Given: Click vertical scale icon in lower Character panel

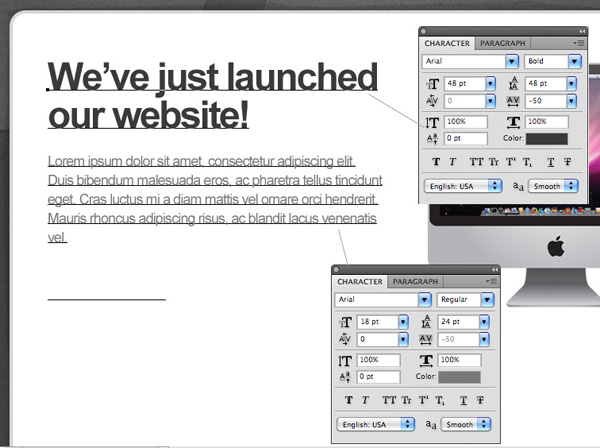Looking at the screenshot, I should 345,361.
